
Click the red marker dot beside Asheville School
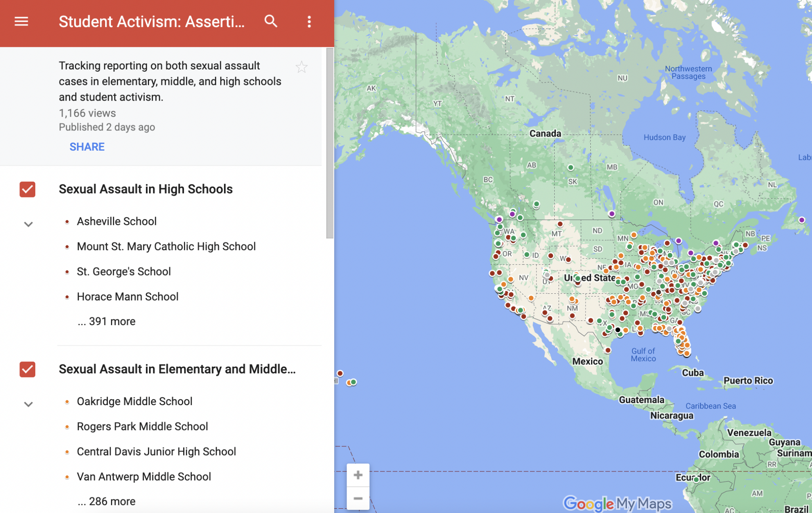tap(67, 222)
